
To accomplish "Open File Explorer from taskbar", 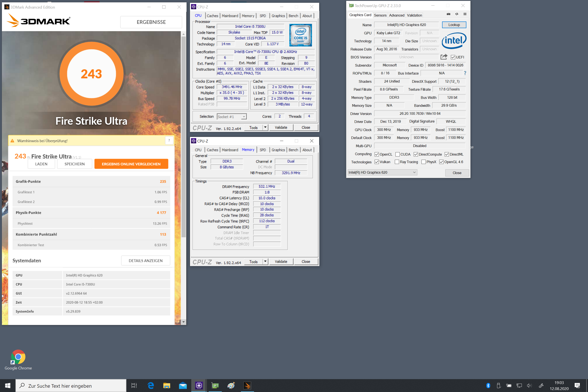I will [x=167, y=386].
